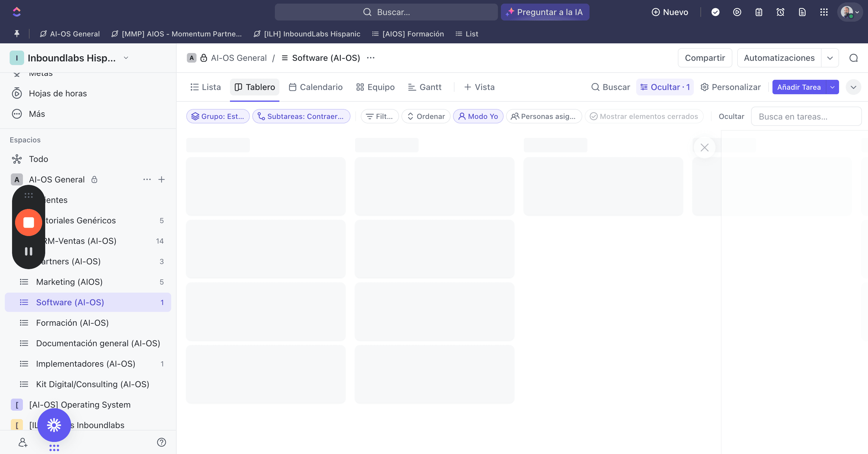Click the plus icon next to AI-OS General space
The image size is (868, 454).
(x=162, y=179)
